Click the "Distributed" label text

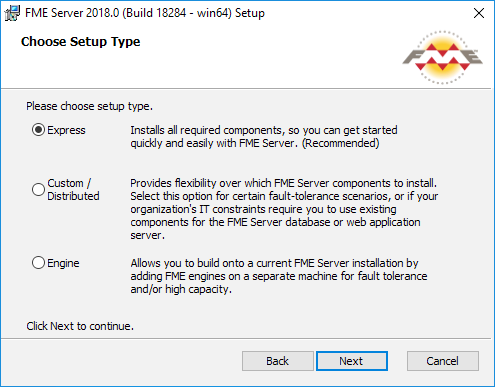click(73, 196)
